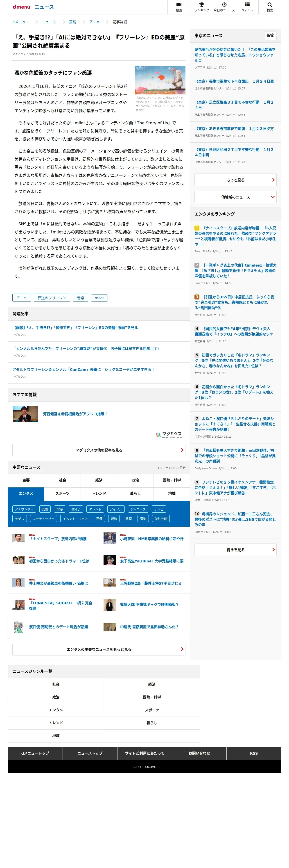Select the ユーチューバー subcategory chip
The width and height of the screenshot is (289, 868).
tap(43, 519)
